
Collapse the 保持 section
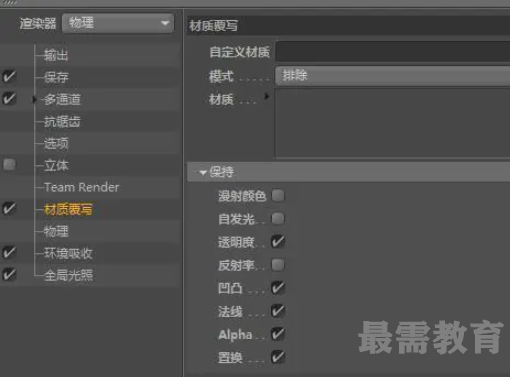pyautogui.click(x=203, y=173)
